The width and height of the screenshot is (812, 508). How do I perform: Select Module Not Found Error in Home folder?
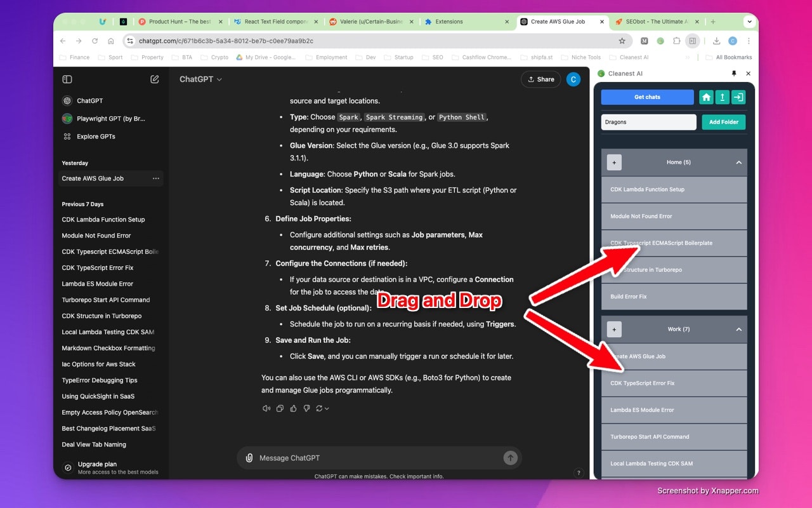pos(674,217)
